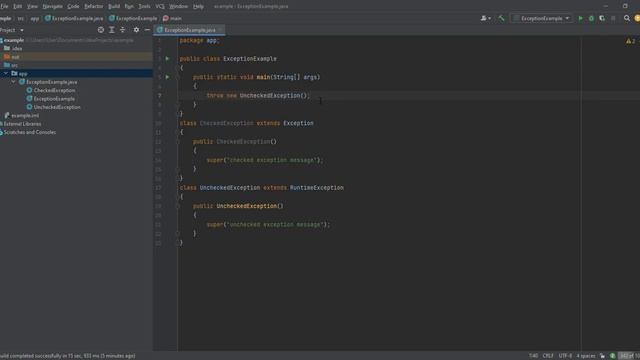The width and height of the screenshot is (640, 360).
Task: Collapse the app folder in tree
Action: pos(6,73)
